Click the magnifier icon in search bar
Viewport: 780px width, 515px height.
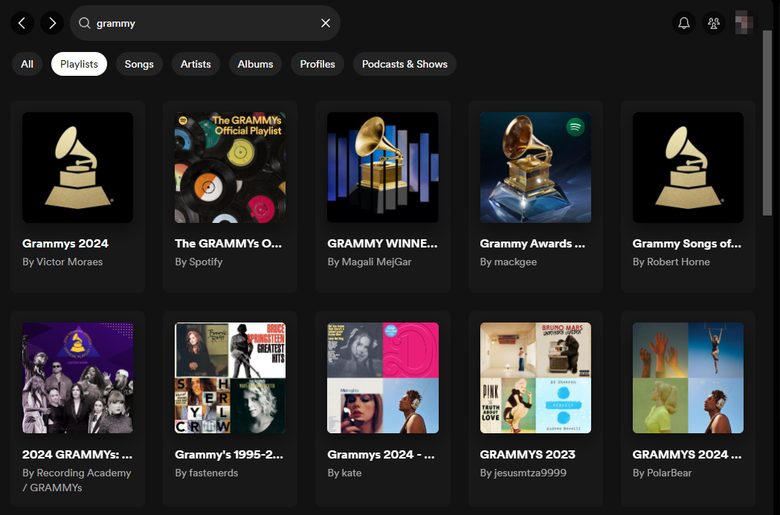click(85, 23)
